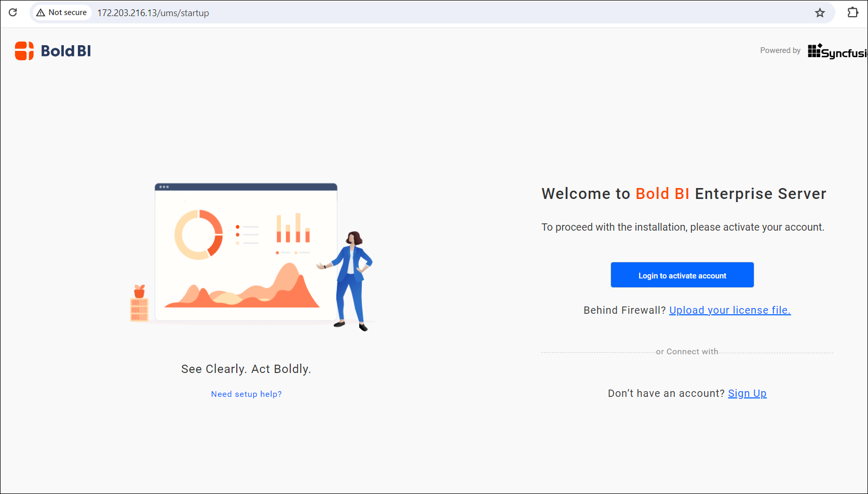The image size is (868, 494).
Task: Click the Welcome to Bold BI heading
Action: [684, 194]
